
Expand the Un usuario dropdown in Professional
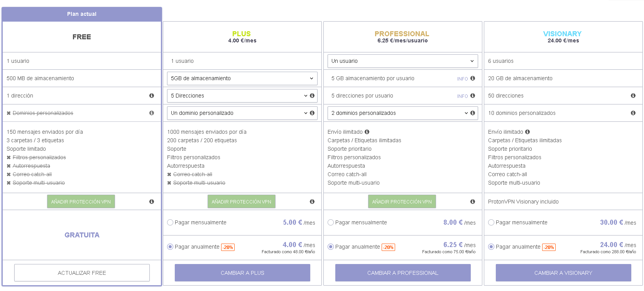[x=403, y=61]
